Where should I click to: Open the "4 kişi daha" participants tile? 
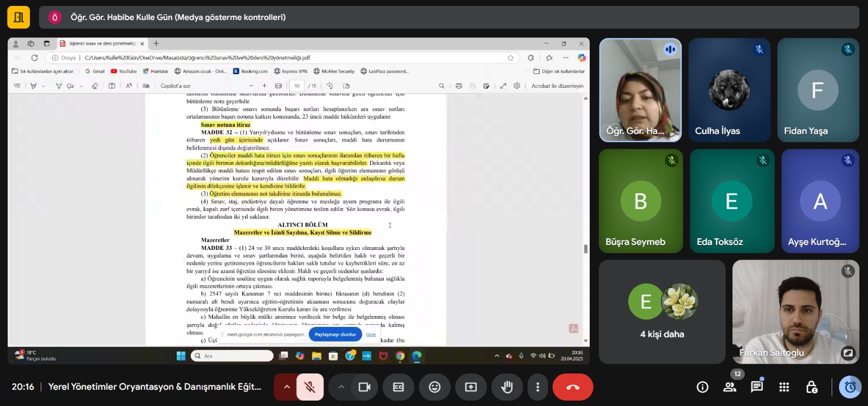click(662, 312)
